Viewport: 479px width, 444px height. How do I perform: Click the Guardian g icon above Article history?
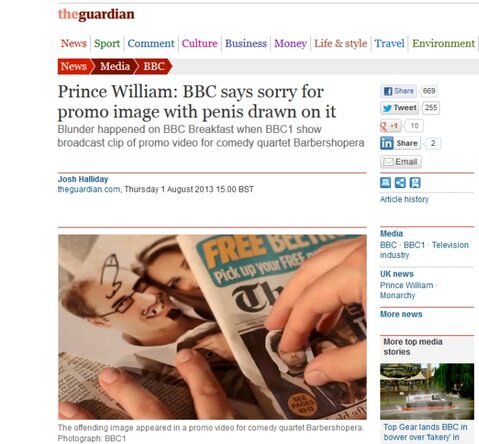(415, 183)
